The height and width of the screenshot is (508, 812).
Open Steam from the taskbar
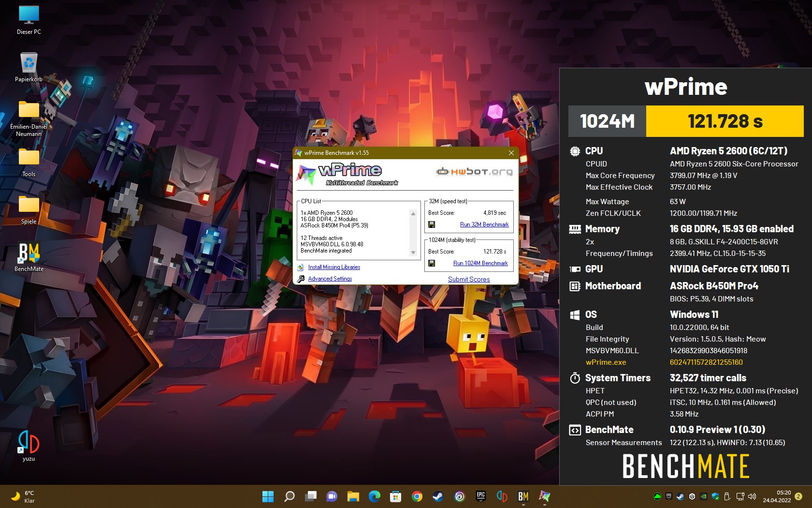pos(438,496)
